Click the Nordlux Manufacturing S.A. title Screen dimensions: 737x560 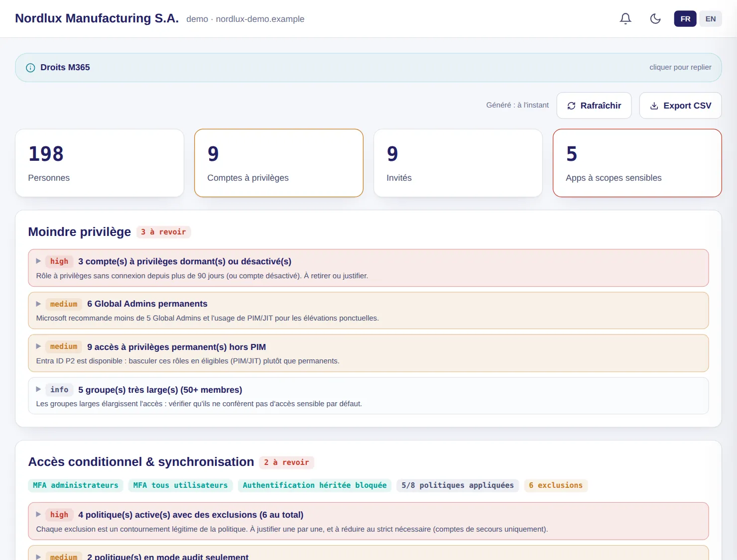[97, 18]
